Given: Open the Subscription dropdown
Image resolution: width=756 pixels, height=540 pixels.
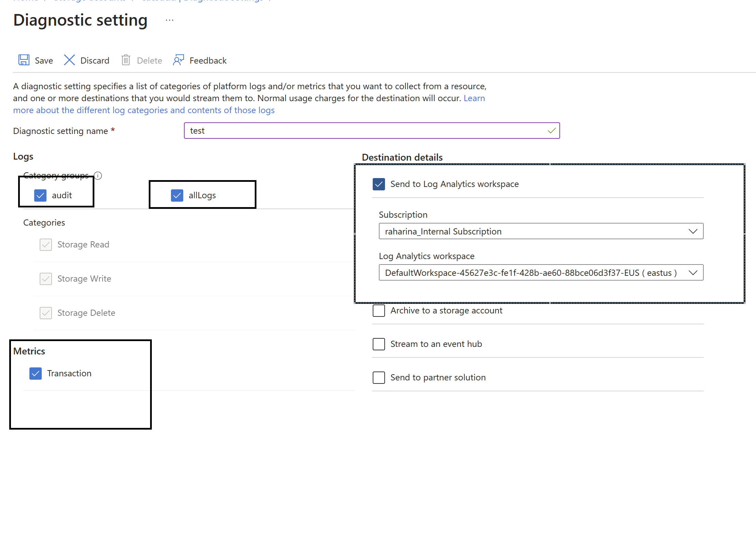Looking at the screenshot, I should coord(541,231).
